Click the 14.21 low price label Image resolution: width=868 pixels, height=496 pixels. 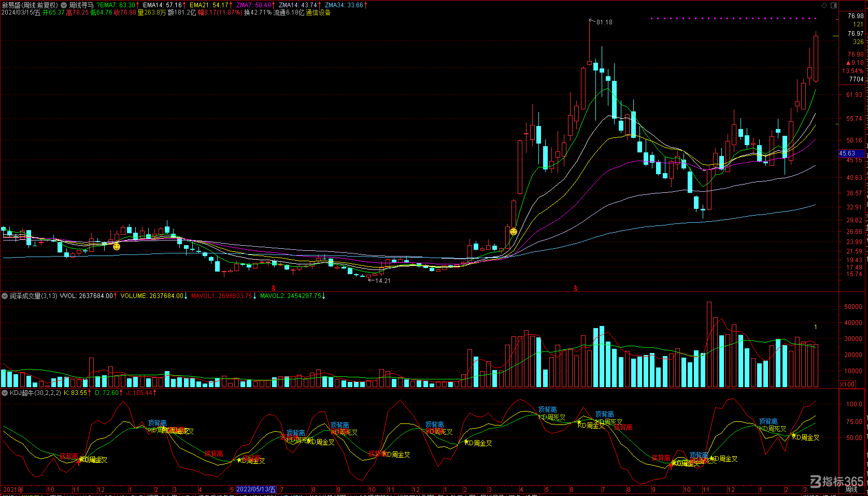pyautogui.click(x=382, y=281)
